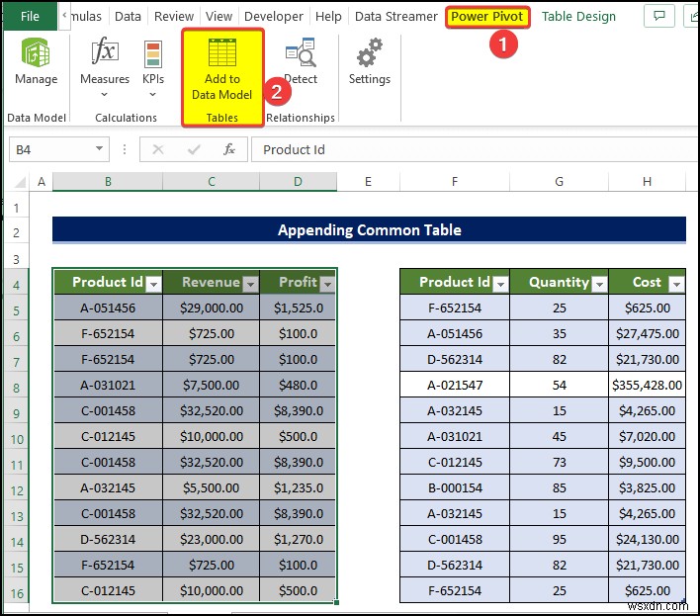This screenshot has width=700, height=616.
Task: Select cell with $24,130.00 cost
Action: pyautogui.click(x=647, y=539)
